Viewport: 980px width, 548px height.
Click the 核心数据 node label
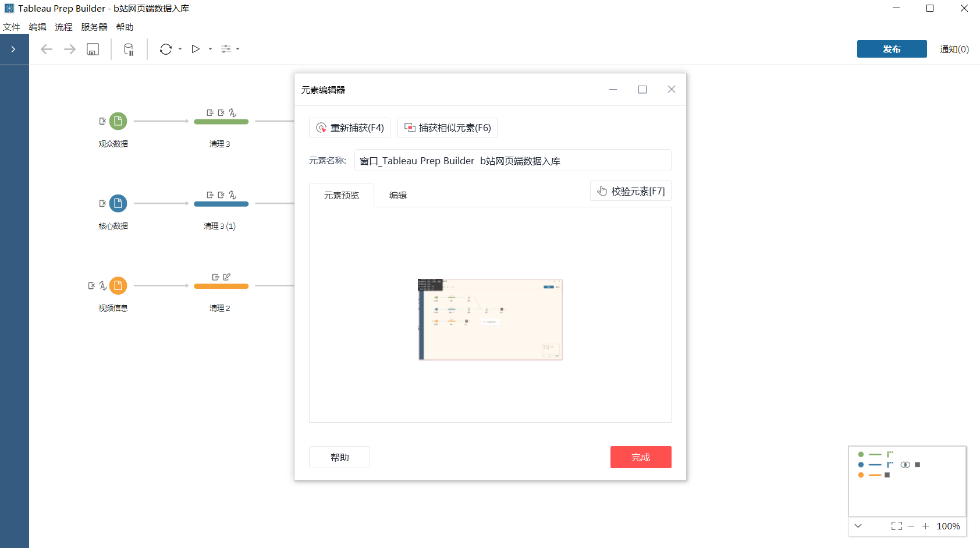[x=113, y=226]
